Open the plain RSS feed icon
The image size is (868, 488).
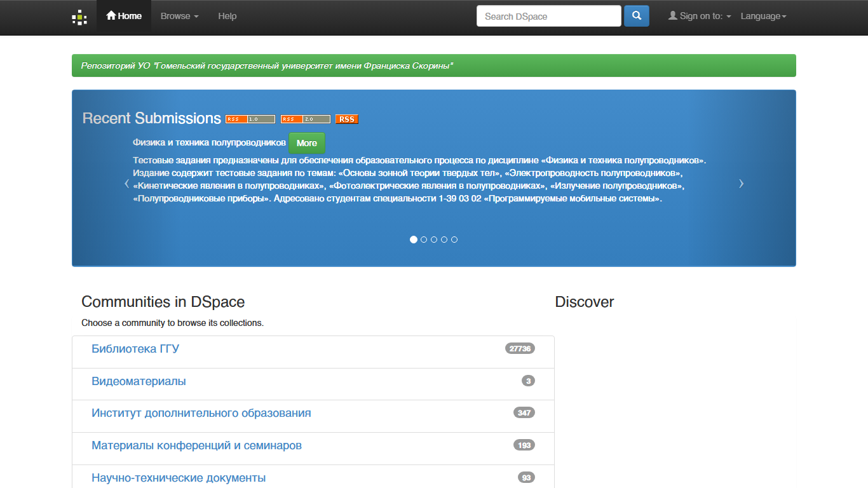point(347,119)
